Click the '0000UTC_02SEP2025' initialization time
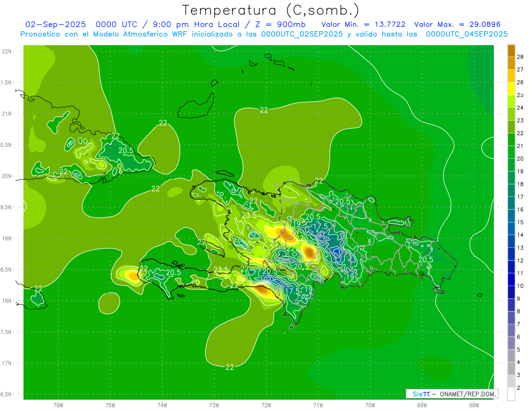The image size is (532, 411). pos(301,34)
